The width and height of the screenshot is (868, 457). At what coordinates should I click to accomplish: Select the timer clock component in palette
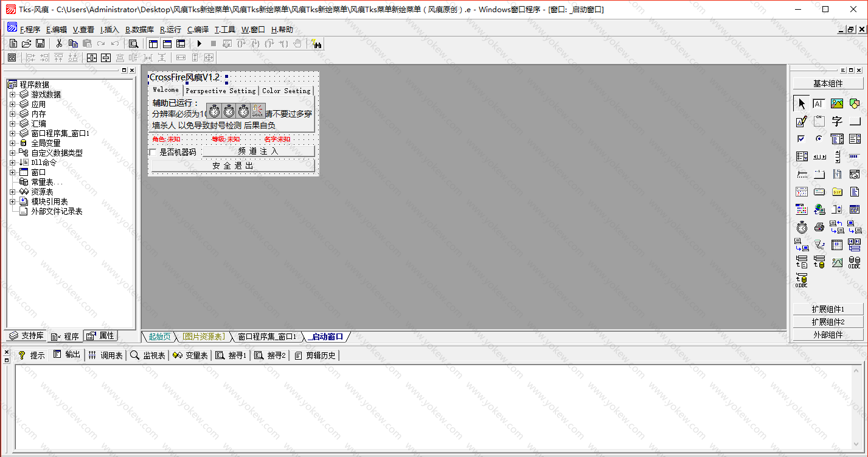point(802,228)
